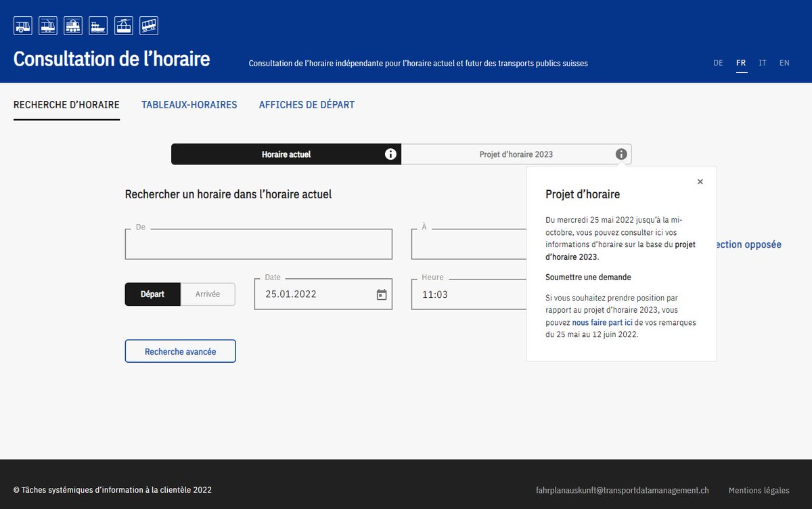This screenshot has height=509, width=812.
Task: Open the Recherche d'horaire tab
Action: click(66, 105)
